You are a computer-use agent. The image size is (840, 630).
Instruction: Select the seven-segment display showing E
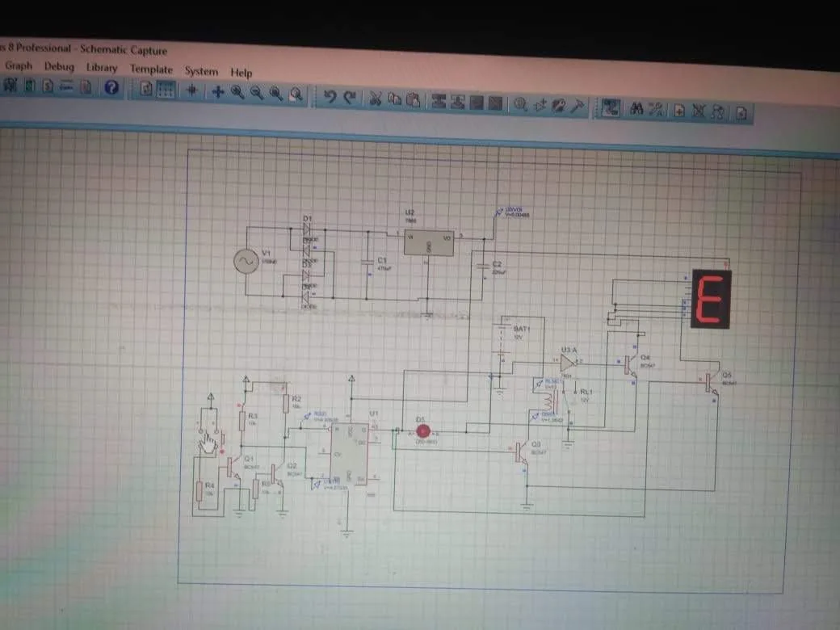point(712,299)
